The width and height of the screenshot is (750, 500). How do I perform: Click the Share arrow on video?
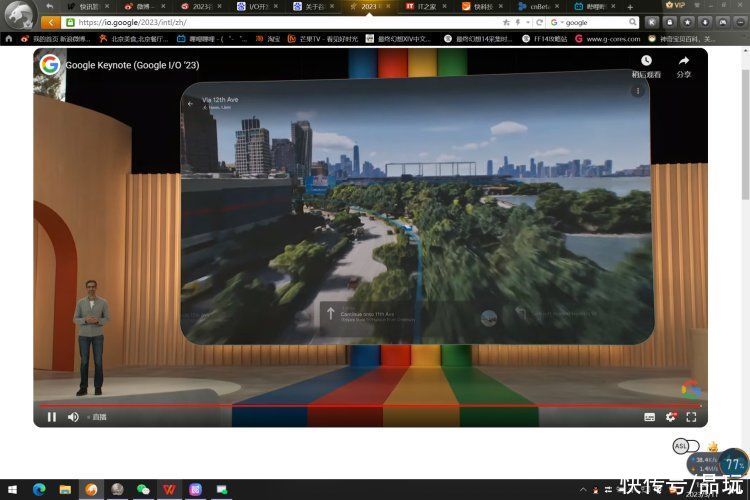pos(684,60)
